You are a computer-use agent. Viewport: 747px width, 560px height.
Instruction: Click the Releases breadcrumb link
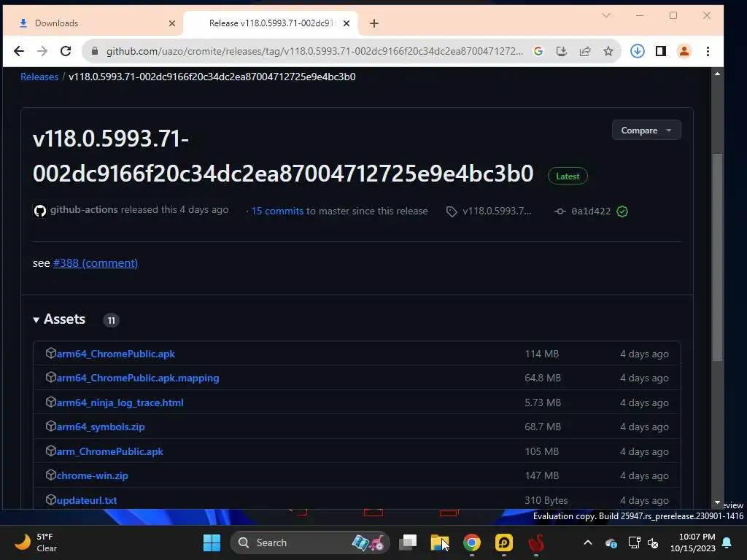click(x=39, y=77)
